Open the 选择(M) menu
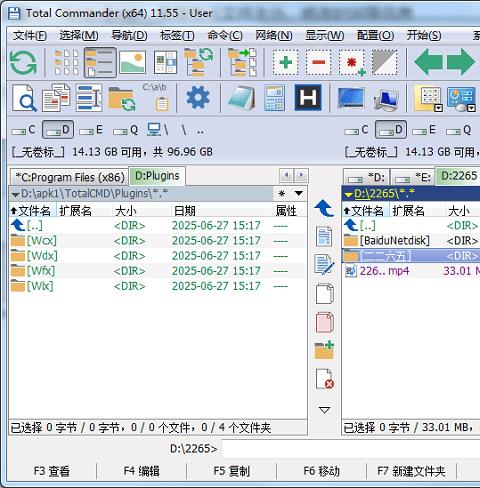The width and height of the screenshot is (480, 488). pos(79,36)
